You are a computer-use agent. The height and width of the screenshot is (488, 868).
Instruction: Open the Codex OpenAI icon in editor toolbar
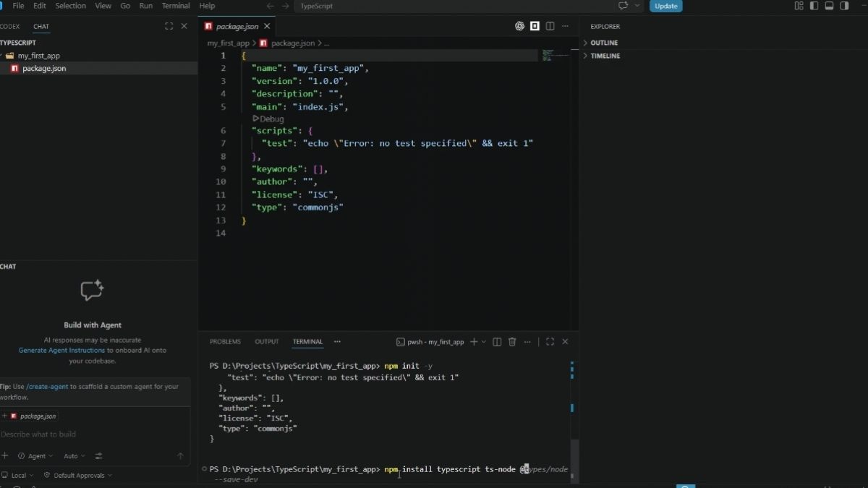[519, 26]
